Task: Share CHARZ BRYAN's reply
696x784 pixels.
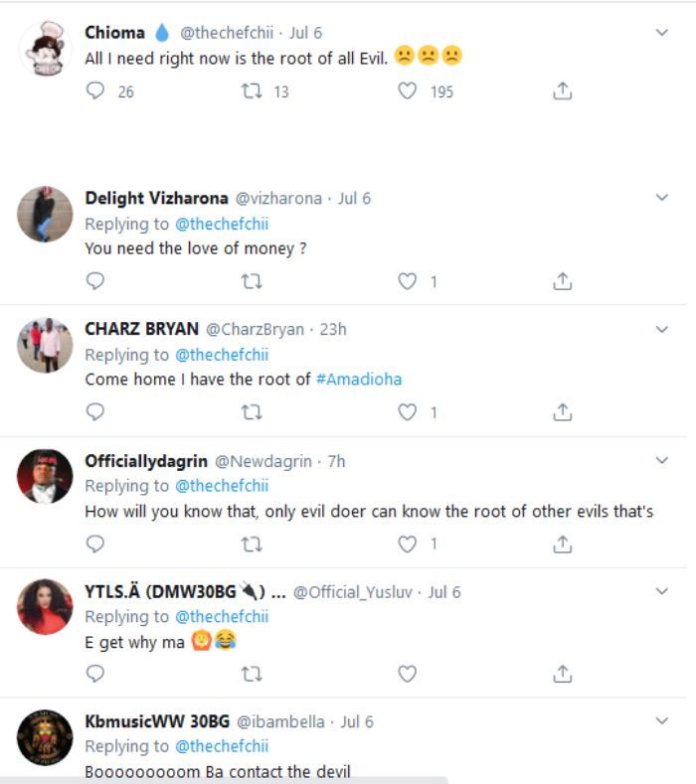Action: pyautogui.click(x=562, y=411)
